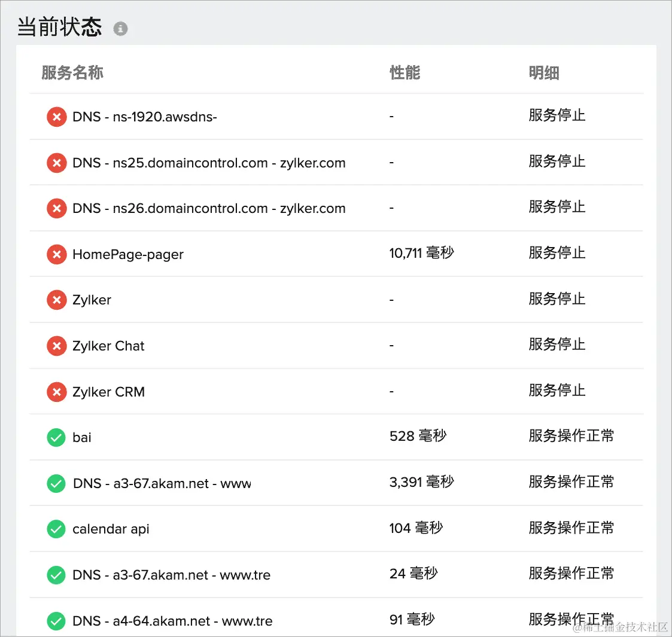Click the 10,711 毫秒 performance value
Screen dimensions: 672x637
click(421, 252)
